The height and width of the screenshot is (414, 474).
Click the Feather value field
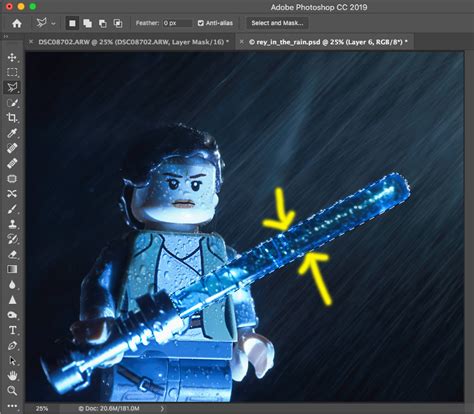[x=177, y=23]
